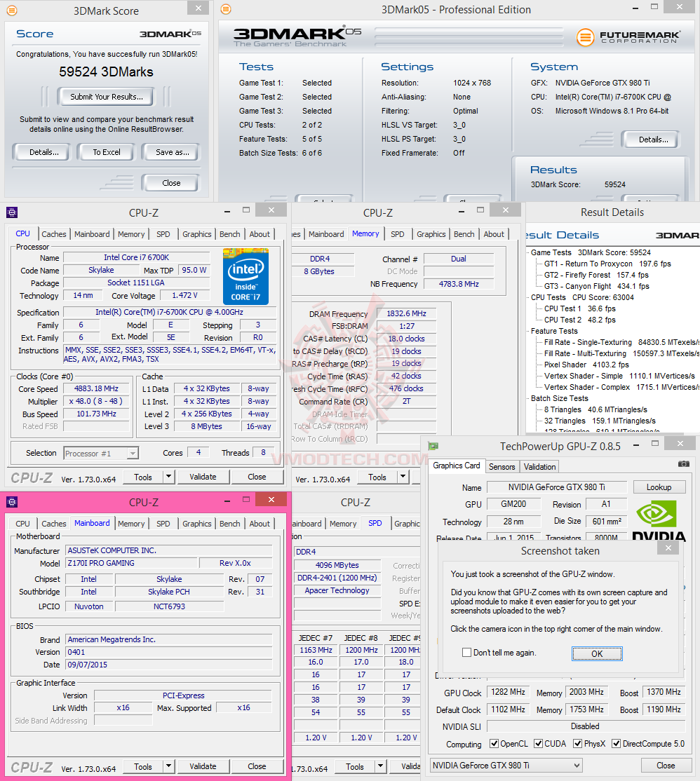
Task: Click the DRAM Frequency value 1832.6 MHz
Action: click(406, 313)
